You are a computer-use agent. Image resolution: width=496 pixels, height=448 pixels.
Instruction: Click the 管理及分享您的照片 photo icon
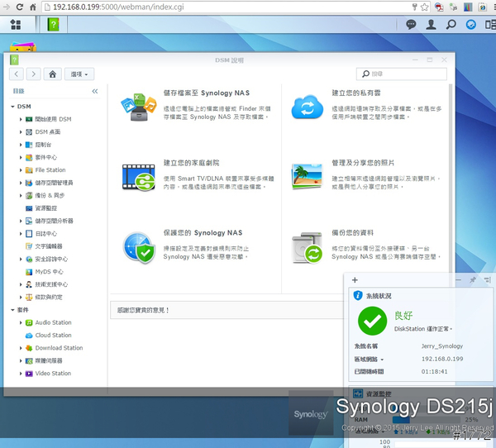(x=307, y=175)
